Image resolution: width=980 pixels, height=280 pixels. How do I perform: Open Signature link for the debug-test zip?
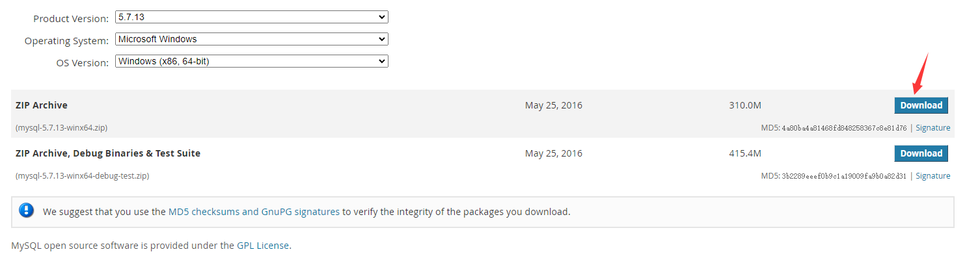pyautogui.click(x=932, y=176)
